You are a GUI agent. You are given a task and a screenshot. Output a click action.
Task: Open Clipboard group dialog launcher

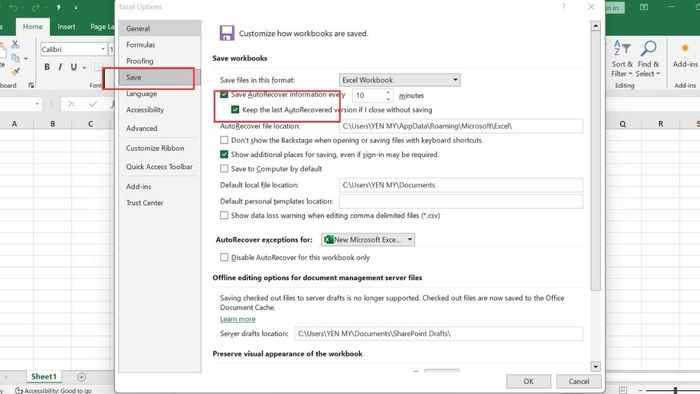31,85
